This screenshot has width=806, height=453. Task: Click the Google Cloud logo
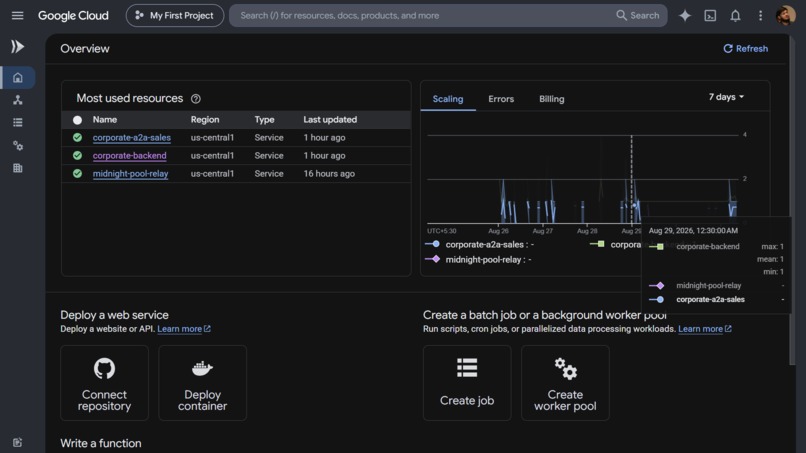(x=73, y=15)
